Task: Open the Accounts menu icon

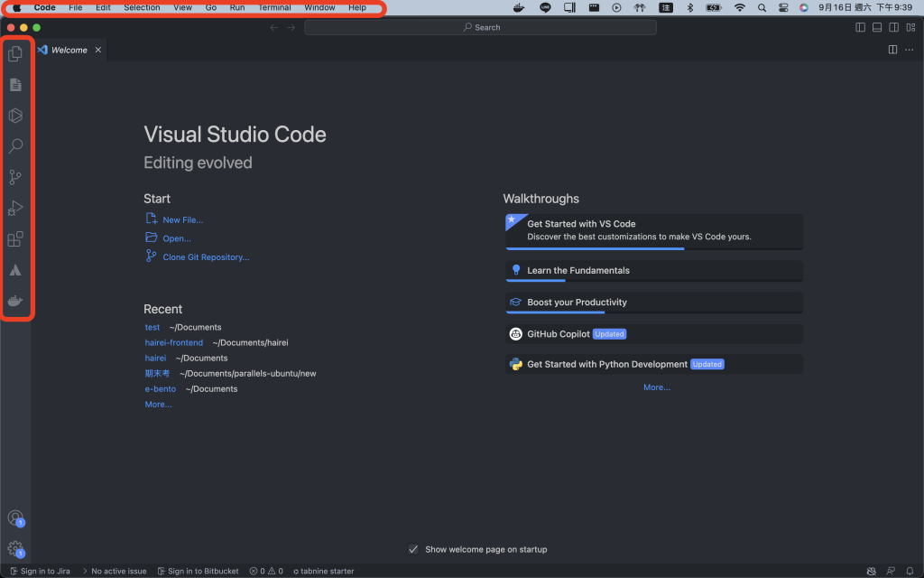Action: coord(15,517)
